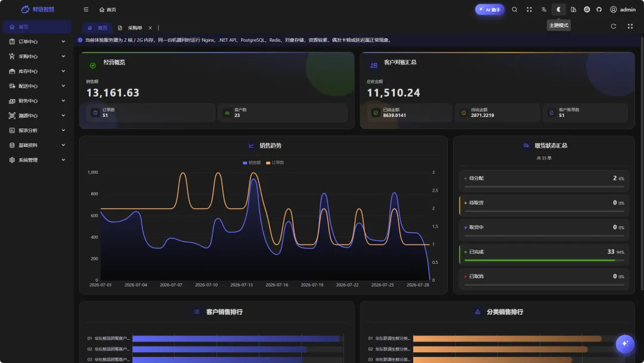
Task: Expand the 订单中心 sidebar menu
Action: (36, 42)
